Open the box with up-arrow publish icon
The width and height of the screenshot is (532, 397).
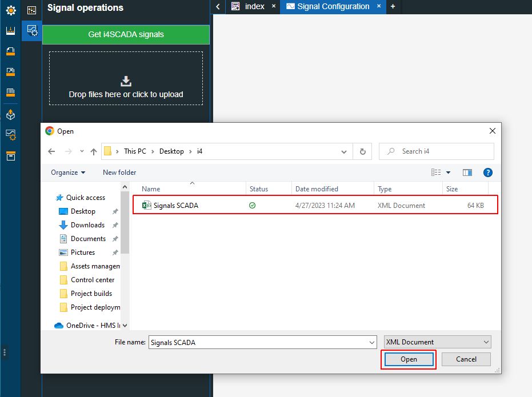click(x=10, y=115)
